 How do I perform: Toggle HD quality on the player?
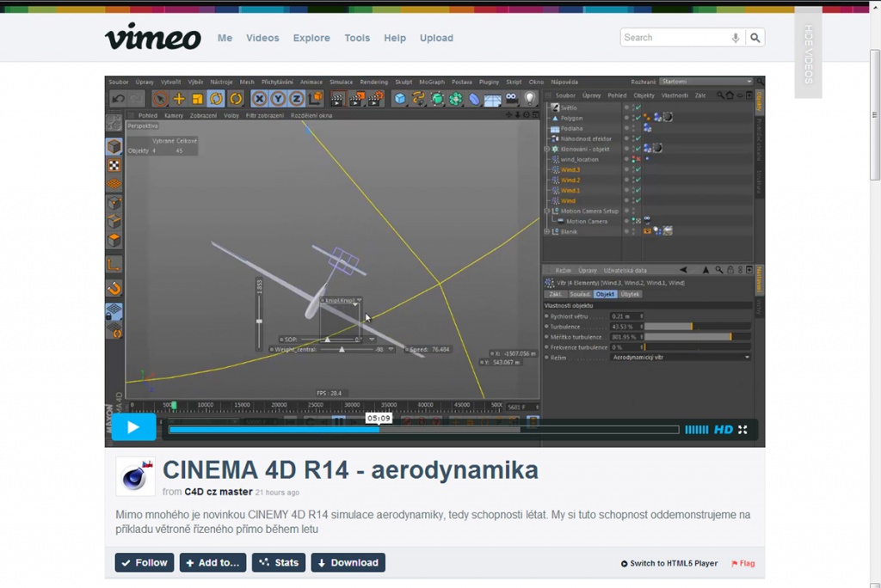coord(723,430)
